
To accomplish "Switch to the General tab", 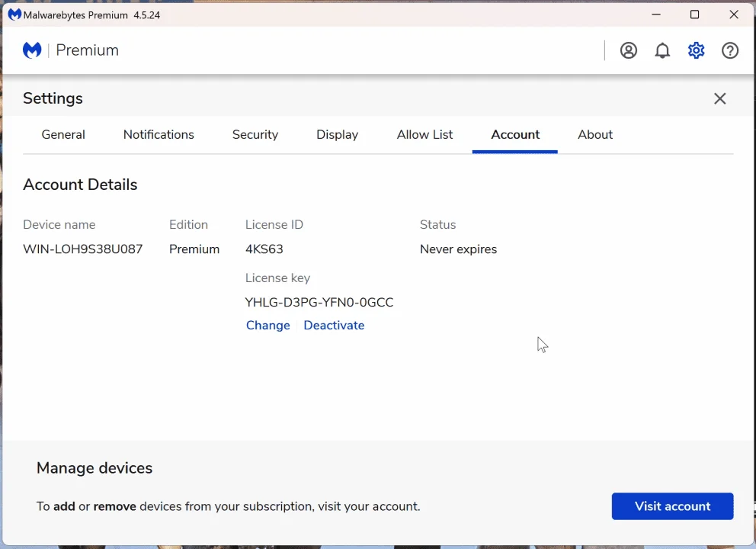I will [x=63, y=135].
